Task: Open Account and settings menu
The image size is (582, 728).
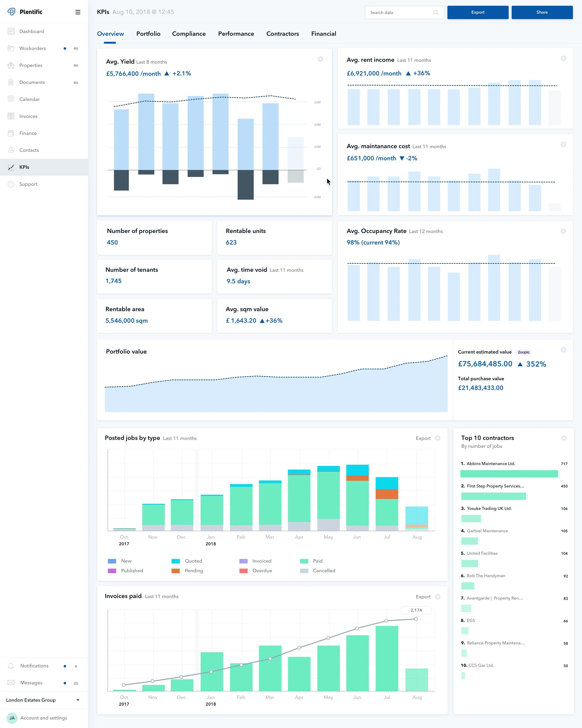Action: pyautogui.click(x=43, y=718)
